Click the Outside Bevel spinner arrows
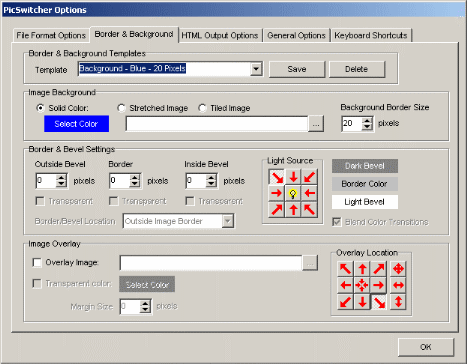 pyautogui.click(x=61, y=181)
